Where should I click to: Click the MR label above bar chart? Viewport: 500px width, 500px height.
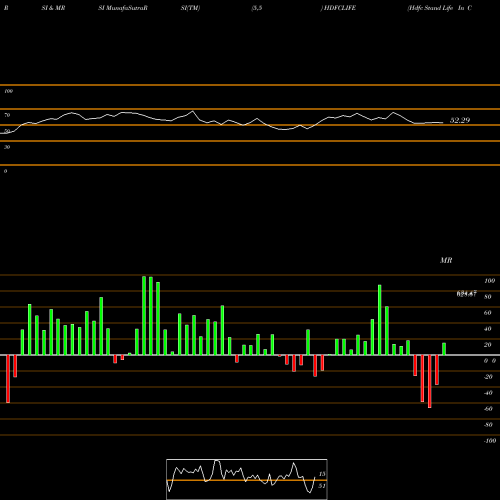click(x=446, y=260)
